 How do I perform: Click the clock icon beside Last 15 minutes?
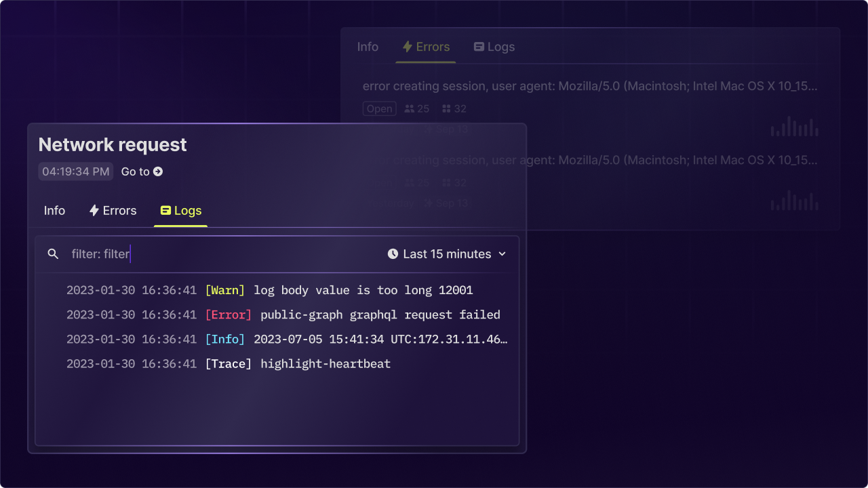tap(393, 253)
